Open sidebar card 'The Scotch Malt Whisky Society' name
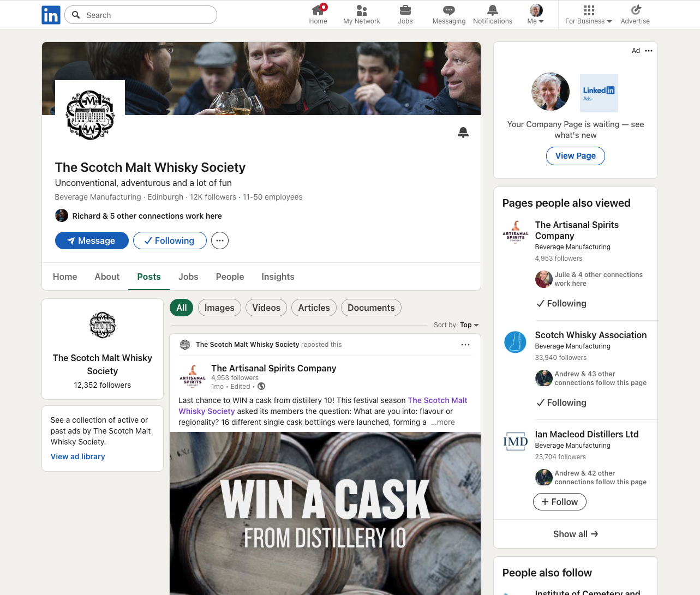 [103, 364]
